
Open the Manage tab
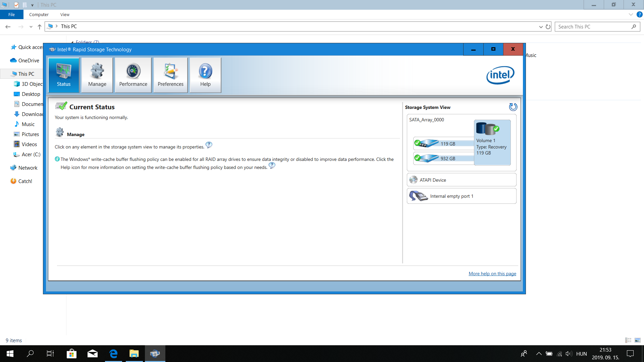(x=97, y=75)
